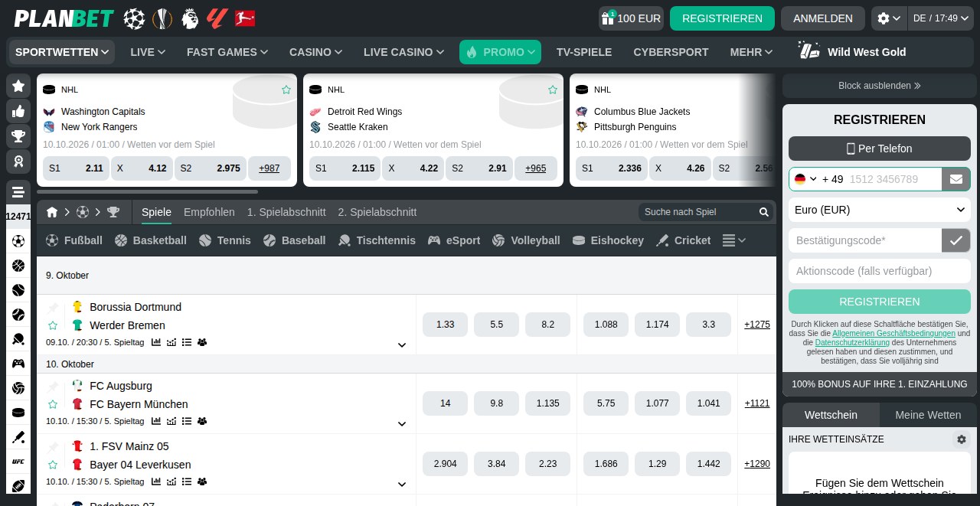Switch to Empfohlen tab
This screenshot has width=980, height=506.
click(209, 212)
